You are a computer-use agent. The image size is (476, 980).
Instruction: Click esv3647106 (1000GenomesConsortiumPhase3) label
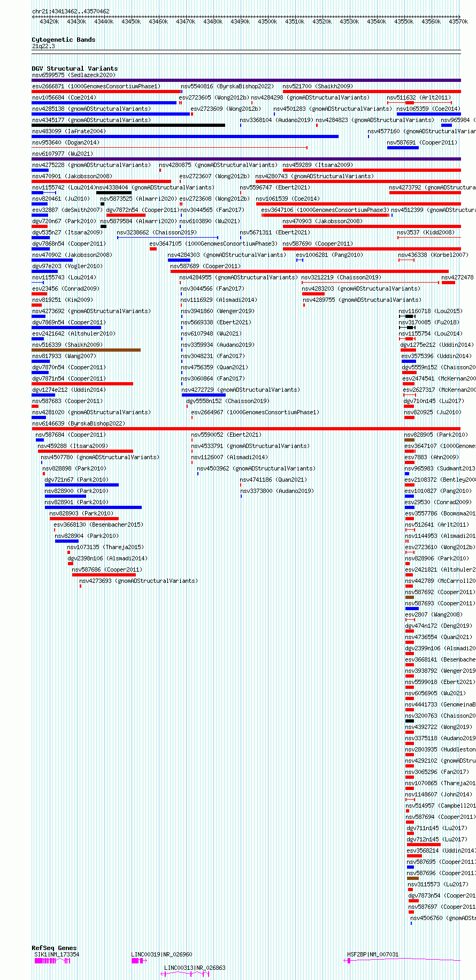(325, 210)
